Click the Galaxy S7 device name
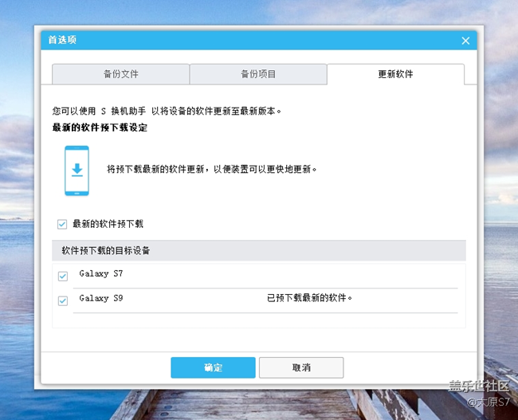 [101, 273]
